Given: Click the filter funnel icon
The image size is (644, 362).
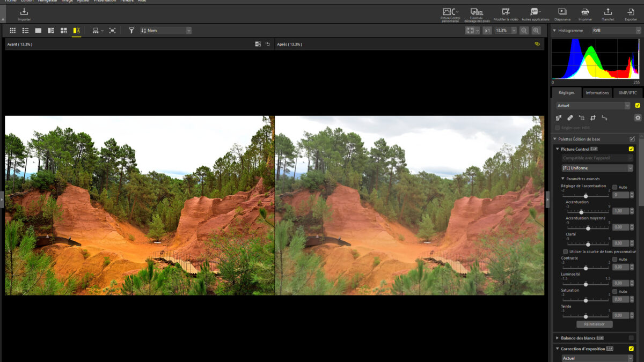Looking at the screenshot, I should [x=131, y=31].
